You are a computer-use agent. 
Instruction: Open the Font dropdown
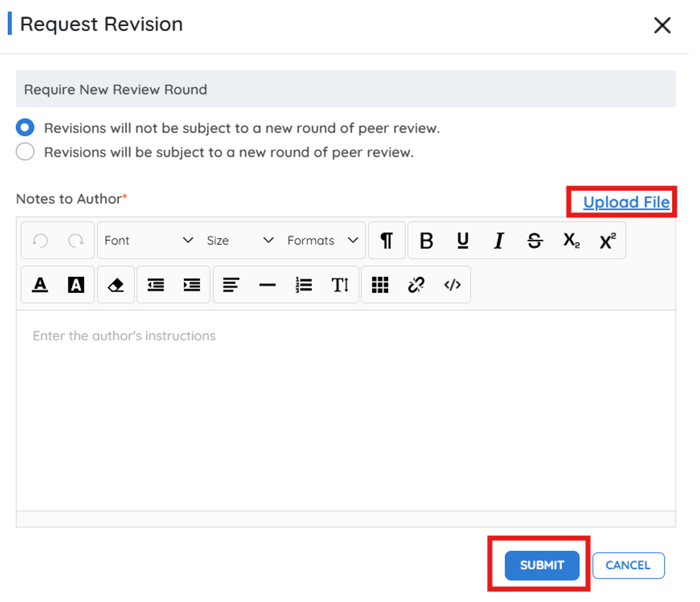[x=148, y=240]
